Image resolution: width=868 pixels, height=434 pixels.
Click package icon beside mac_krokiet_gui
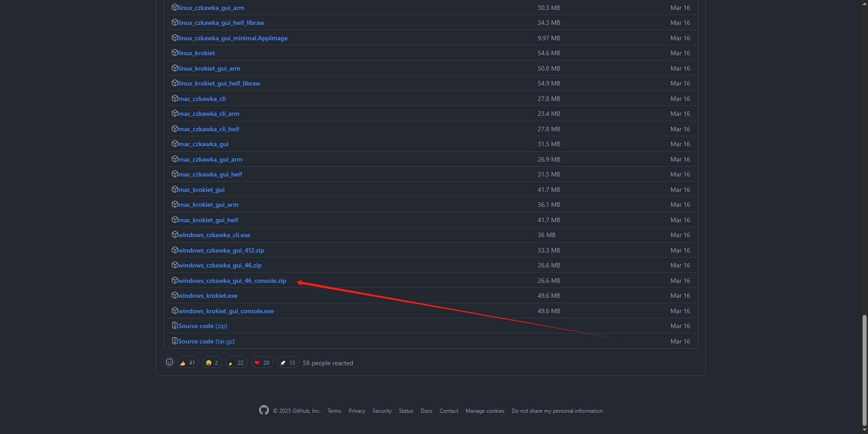tap(175, 189)
